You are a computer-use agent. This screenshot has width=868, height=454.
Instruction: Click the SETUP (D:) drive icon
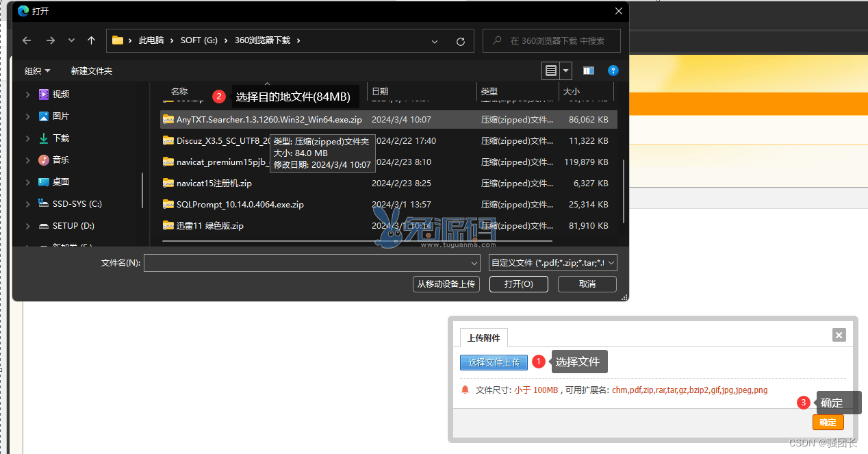[x=44, y=225]
